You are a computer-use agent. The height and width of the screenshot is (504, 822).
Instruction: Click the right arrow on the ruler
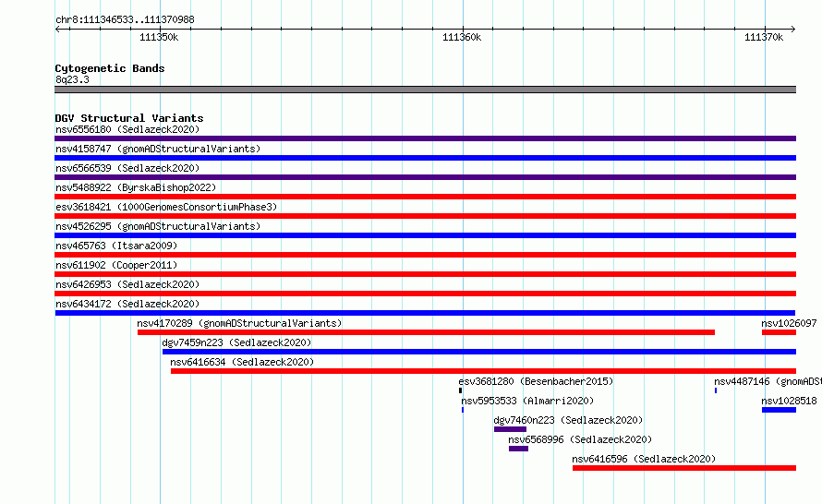pos(793,29)
